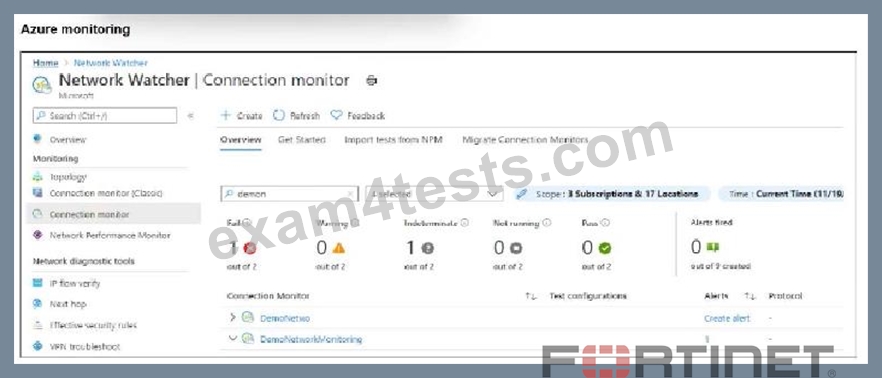Screen dimensions: 882x378
Task: Collapse the sidebar with double chevron
Action: [190, 115]
